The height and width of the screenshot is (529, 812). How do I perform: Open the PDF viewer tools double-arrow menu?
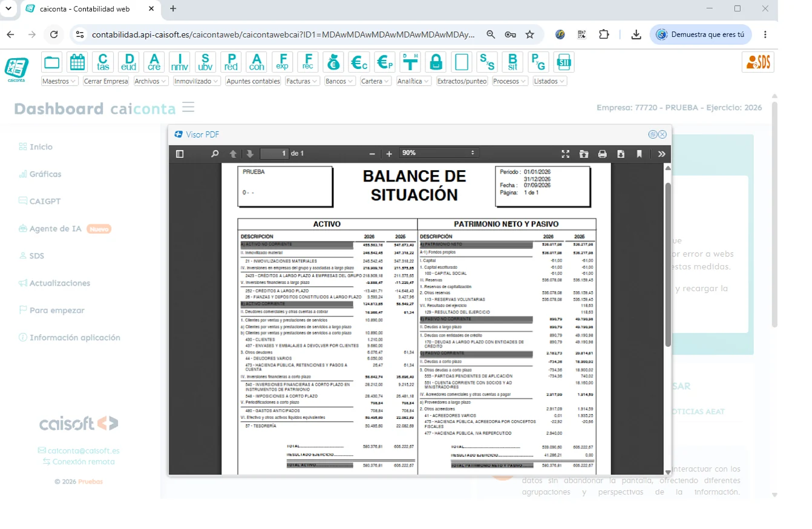tap(661, 154)
